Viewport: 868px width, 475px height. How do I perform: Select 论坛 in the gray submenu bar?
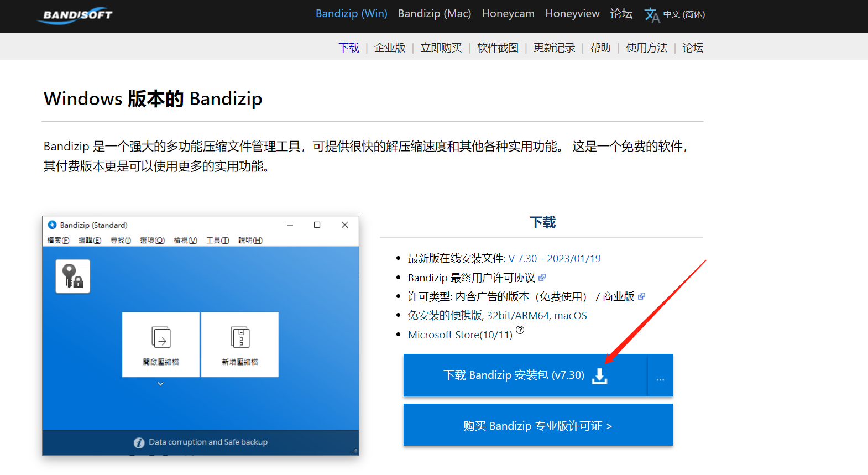(x=693, y=48)
